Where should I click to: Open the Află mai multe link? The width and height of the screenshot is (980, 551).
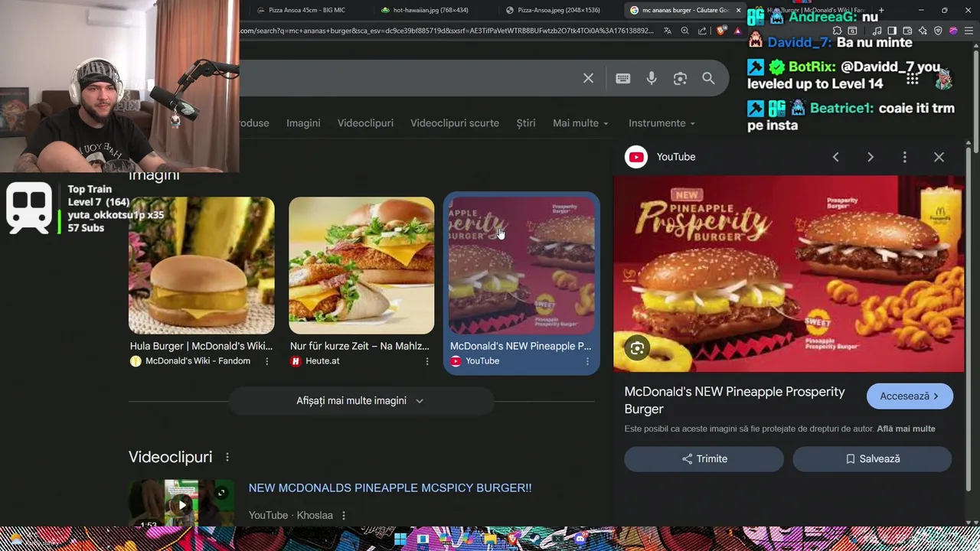tap(906, 429)
